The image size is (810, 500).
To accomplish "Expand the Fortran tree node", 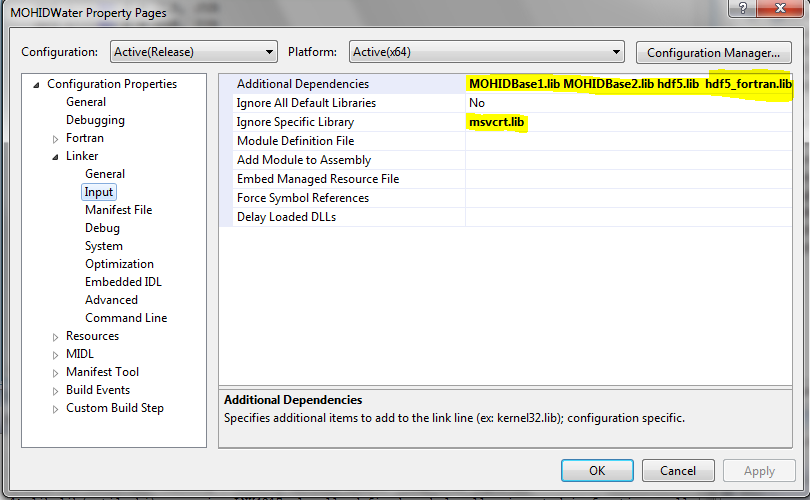I will (56, 139).
